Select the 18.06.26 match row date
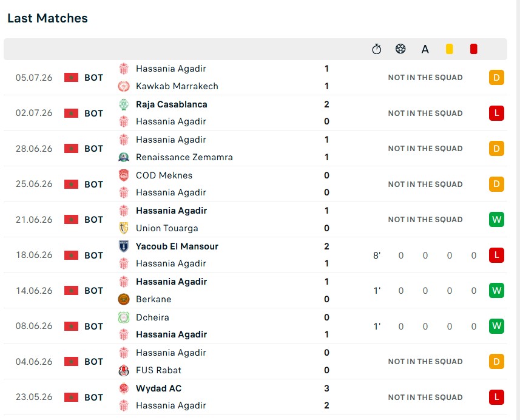This screenshot has width=520, height=420. tap(34, 255)
